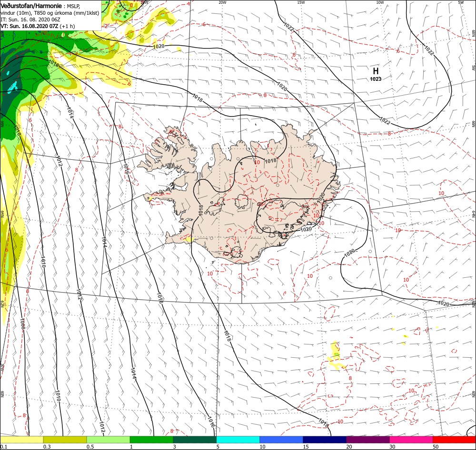Click the '1020' isobar label on Vatnajökull's south edge
This screenshot has height=450, width=476.
306,229
